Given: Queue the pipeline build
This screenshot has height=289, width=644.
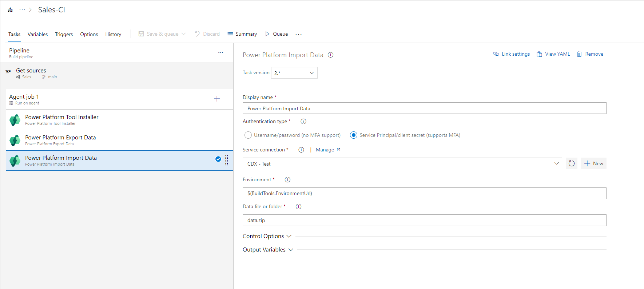Looking at the screenshot, I should [x=277, y=34].
